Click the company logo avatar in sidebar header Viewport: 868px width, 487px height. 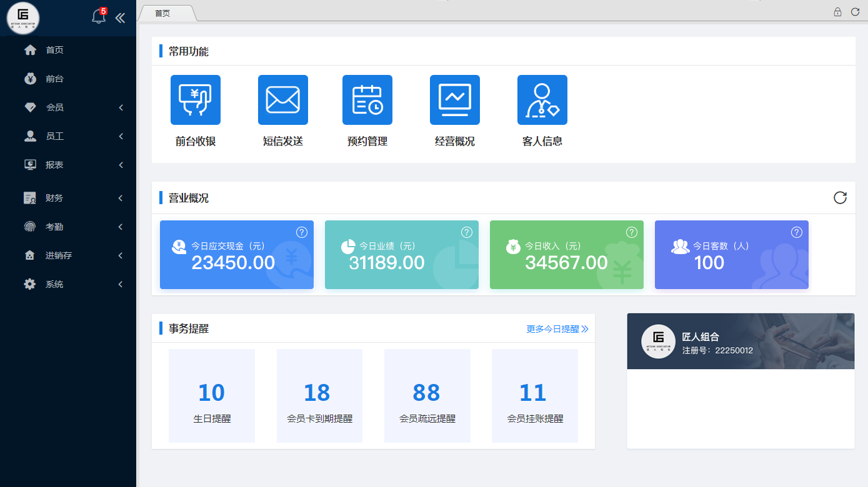point(23,18)
